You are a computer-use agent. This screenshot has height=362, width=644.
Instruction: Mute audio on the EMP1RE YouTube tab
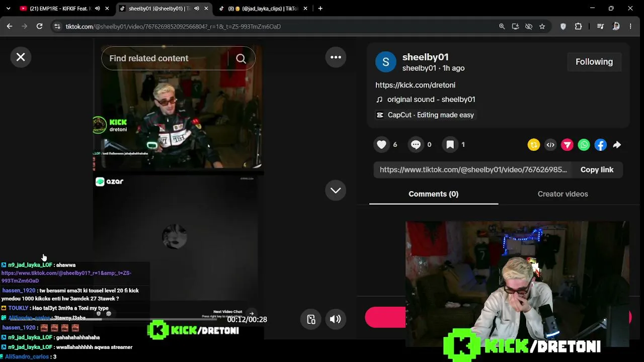(x=97, y=9)
